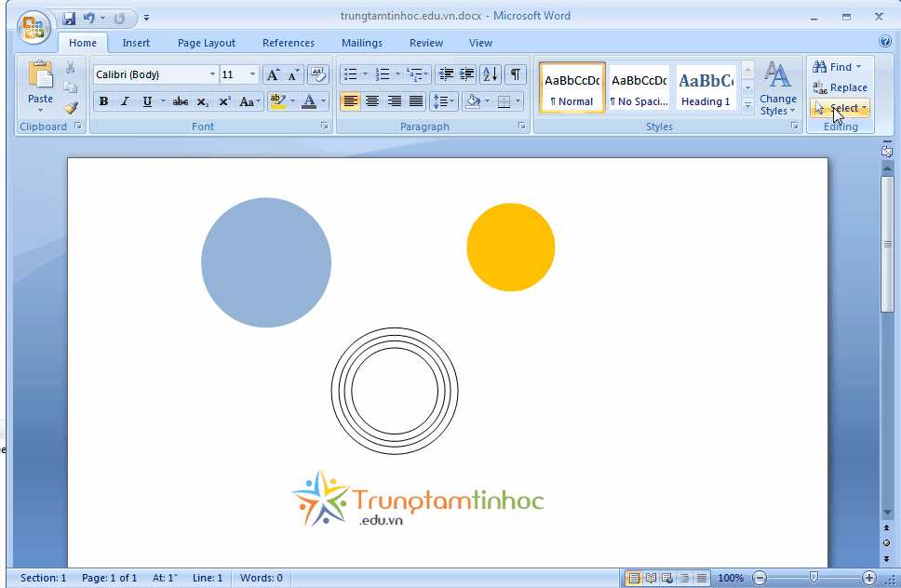
Task: Click the yellow circle shape
Action: [511, 247]
